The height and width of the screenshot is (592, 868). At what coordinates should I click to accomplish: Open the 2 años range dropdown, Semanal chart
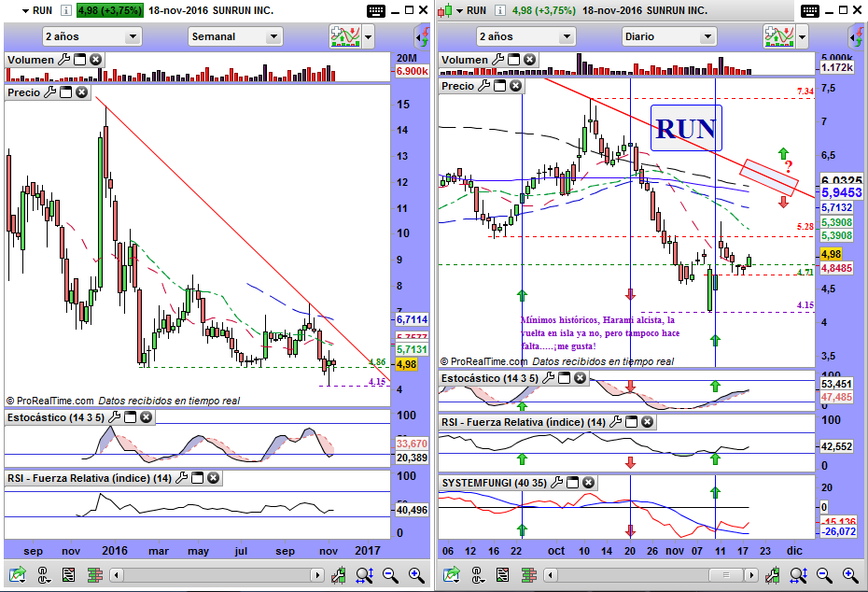[x=91, y=36]
